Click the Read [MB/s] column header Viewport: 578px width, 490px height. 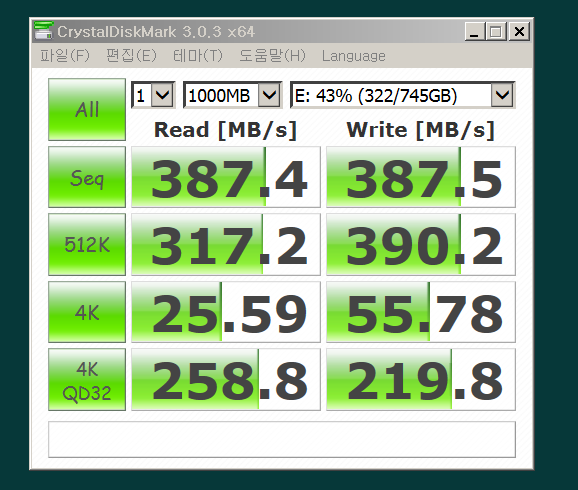[x=225, y=130]
